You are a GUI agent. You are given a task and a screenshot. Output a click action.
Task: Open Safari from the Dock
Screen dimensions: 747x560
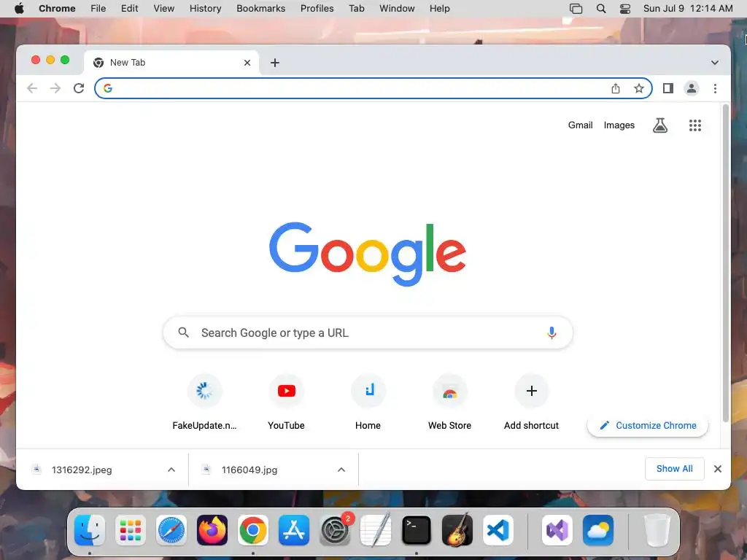[171, 530]
